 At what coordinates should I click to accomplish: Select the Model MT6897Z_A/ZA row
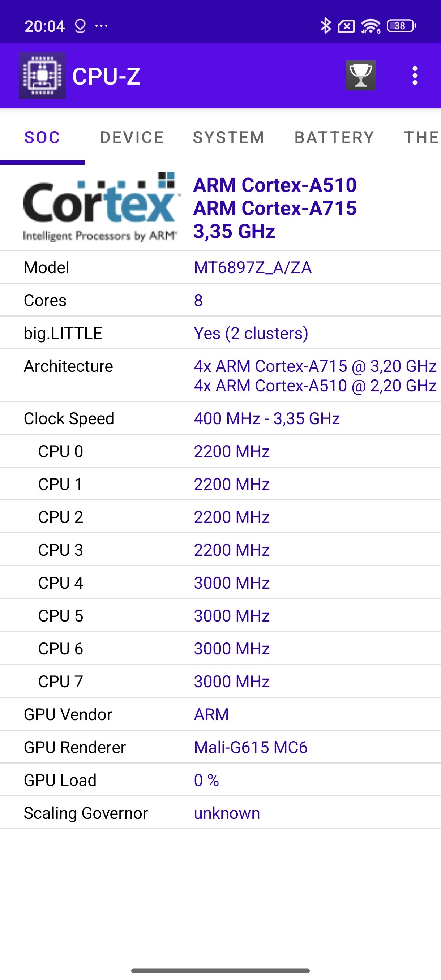[220, 267]
